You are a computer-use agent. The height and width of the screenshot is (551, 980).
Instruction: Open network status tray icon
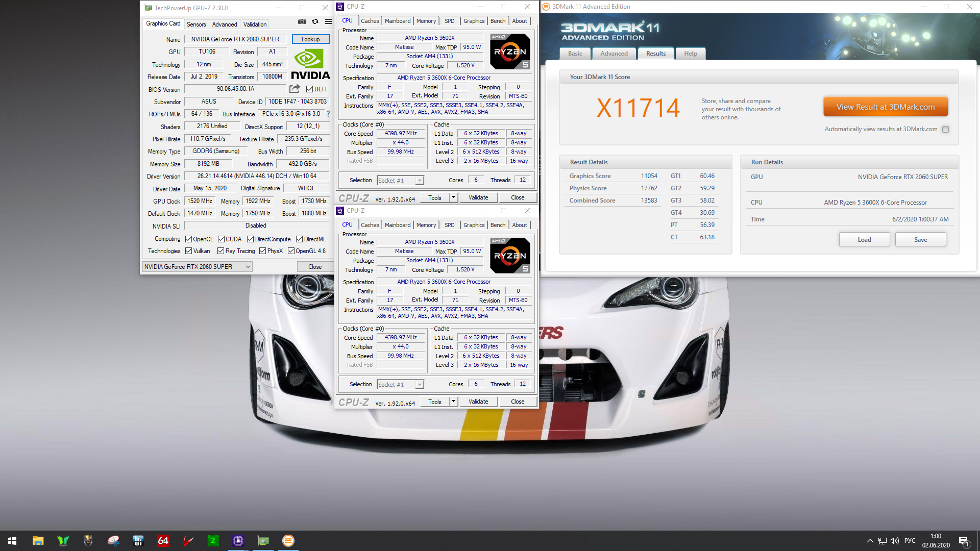[882, 541]
